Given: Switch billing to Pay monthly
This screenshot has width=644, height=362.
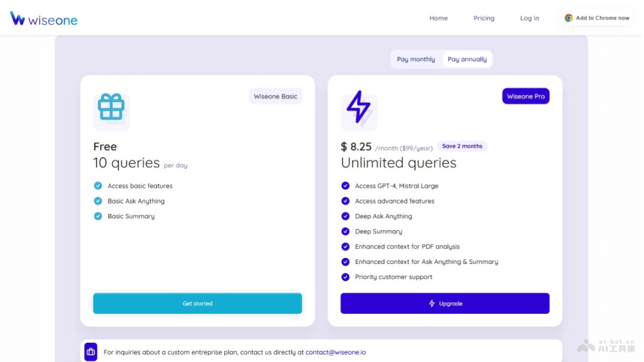Looking at the screenshot, I should 416,60.
